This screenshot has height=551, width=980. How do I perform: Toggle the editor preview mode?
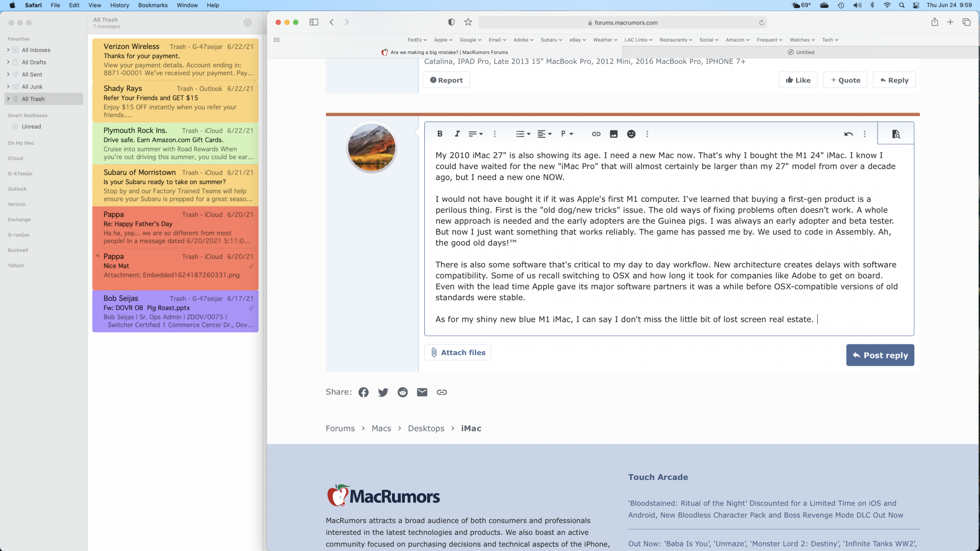(x=895, y=134)
